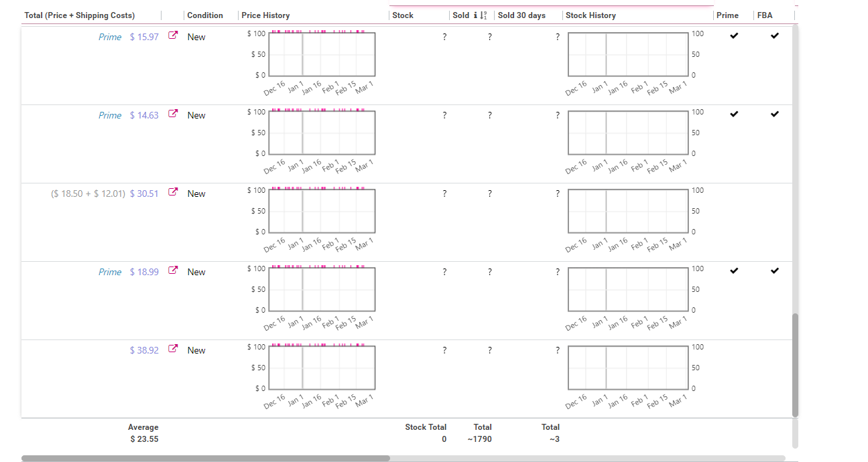
Task: Click the FBA checkmark of the $14.63 row
Action: tap(775, 114)
